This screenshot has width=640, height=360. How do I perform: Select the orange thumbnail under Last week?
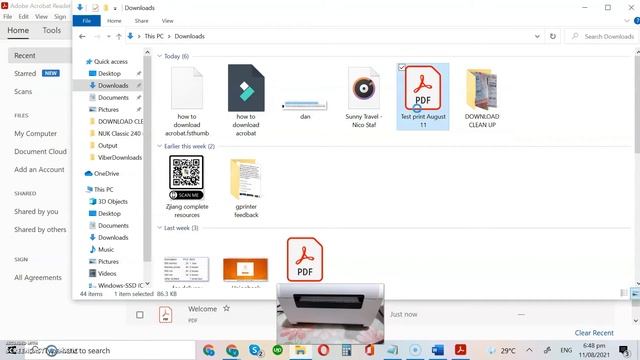point(246,270)
